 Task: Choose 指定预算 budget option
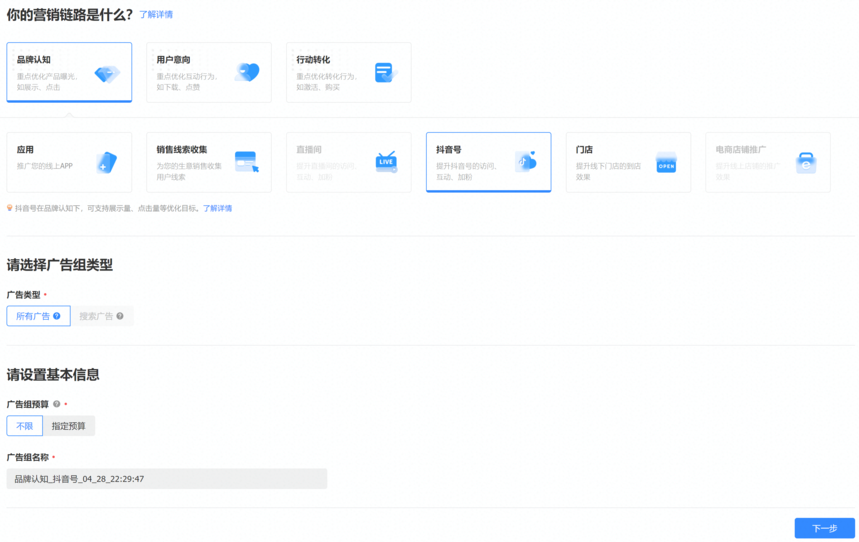tap(68, 426)
